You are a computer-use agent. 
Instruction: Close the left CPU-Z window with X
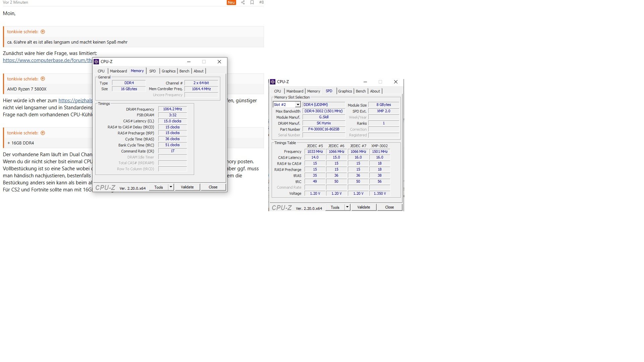219,62
